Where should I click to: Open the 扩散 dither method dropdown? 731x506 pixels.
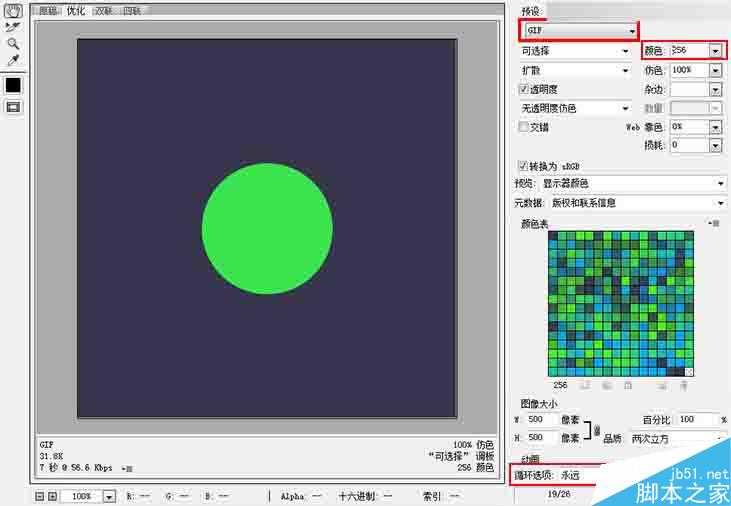[576, 70]
